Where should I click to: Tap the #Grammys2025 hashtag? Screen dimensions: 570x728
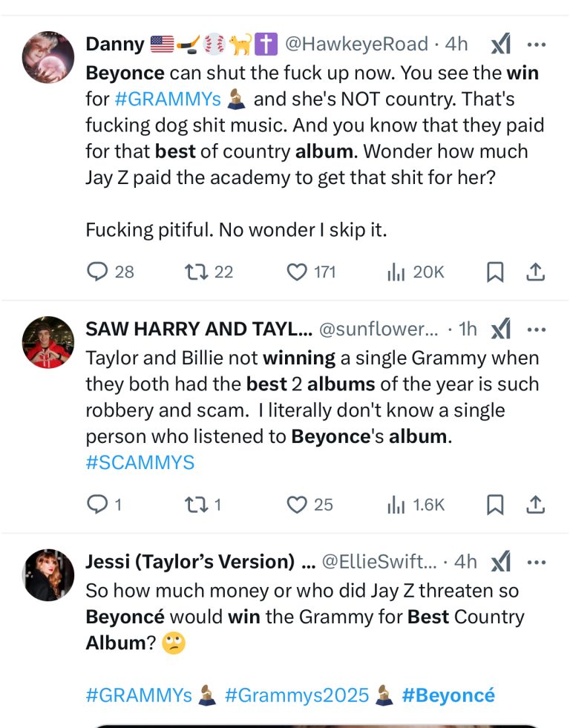coord(296,695)
